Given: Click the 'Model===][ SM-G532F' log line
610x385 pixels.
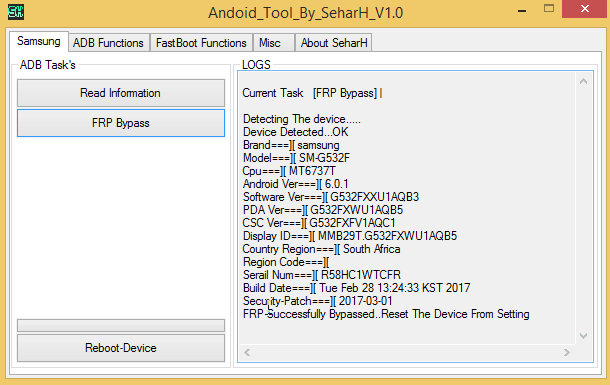Looking at the screenshot, I should (296, 158).
